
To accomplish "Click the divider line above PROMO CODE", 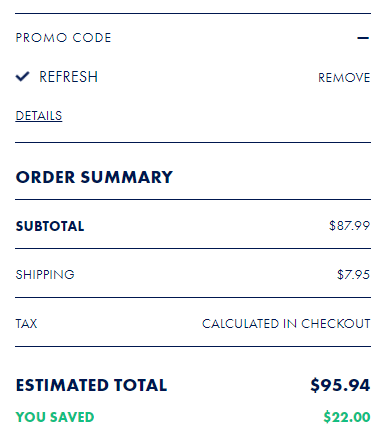I will 193,14.
